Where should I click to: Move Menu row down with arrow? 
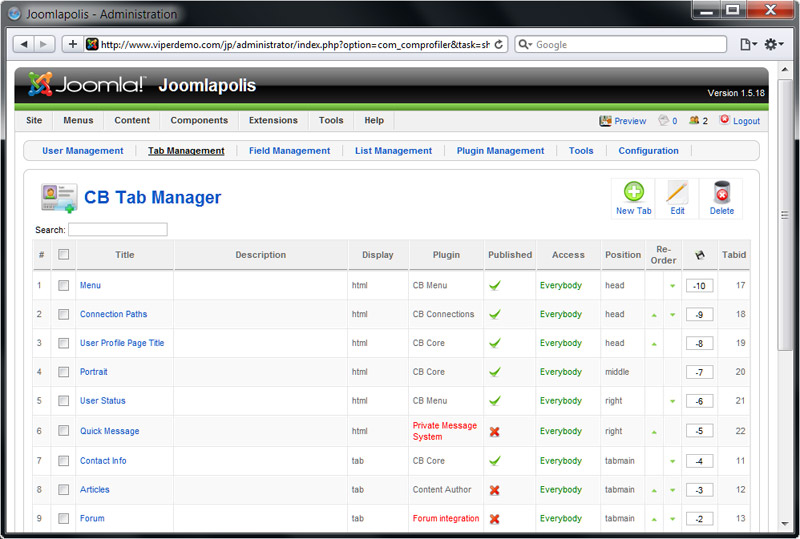pos(672,286)
